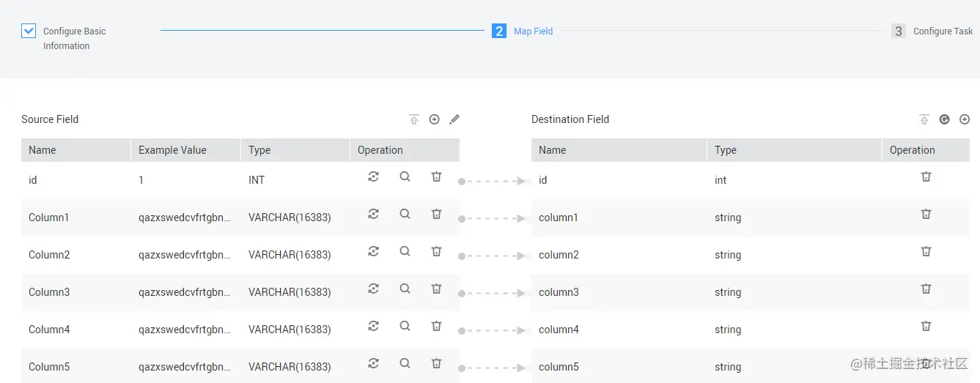
Task: Click the Source Field add (plus) icon
Action: (434, 119)
